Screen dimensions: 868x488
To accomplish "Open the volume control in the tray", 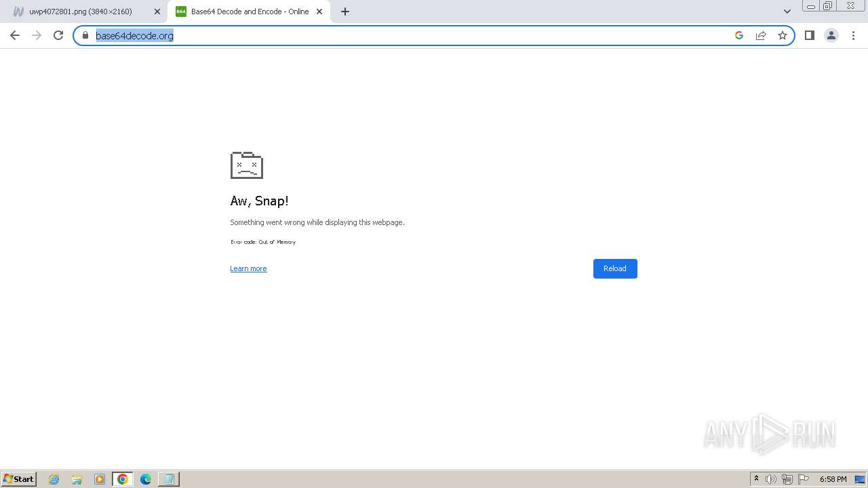I will pos(771,479).
